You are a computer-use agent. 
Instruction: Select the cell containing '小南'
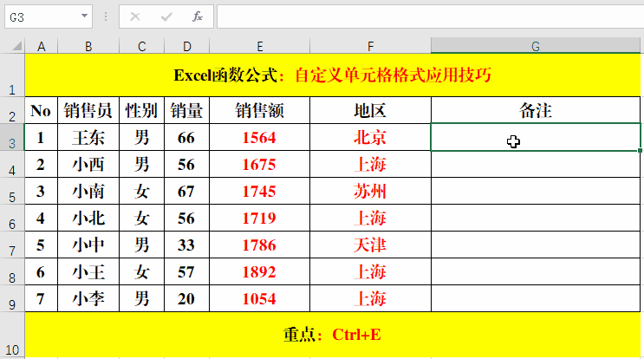tap(88, 191)
